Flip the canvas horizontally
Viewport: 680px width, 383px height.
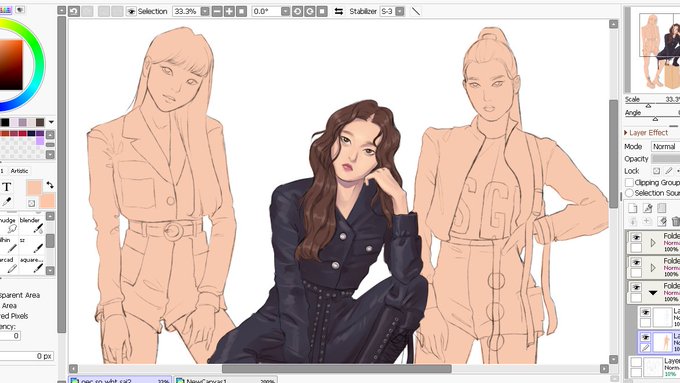click(x=339, y=12)
